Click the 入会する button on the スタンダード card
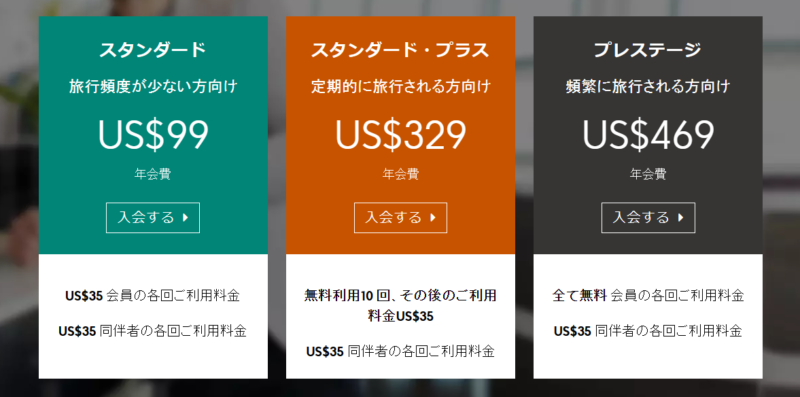This screenshot has width=800, height=397. (153, 218)
